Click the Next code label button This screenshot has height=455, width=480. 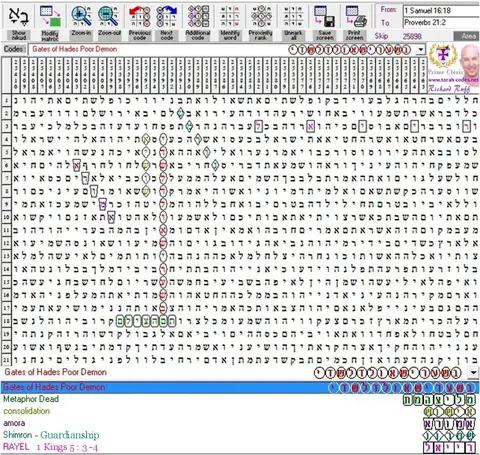166,35
